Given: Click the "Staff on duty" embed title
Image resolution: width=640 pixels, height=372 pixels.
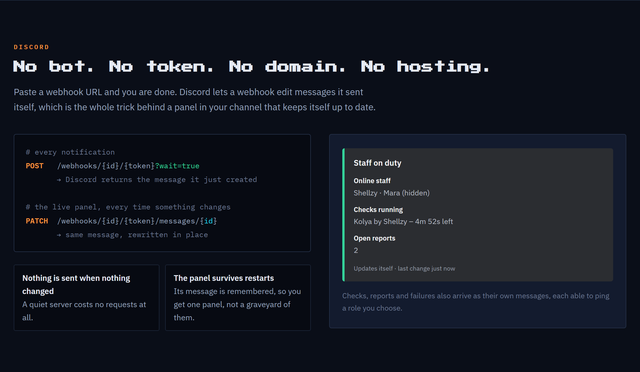Looking at the screenshot, I should click(377, 163).
